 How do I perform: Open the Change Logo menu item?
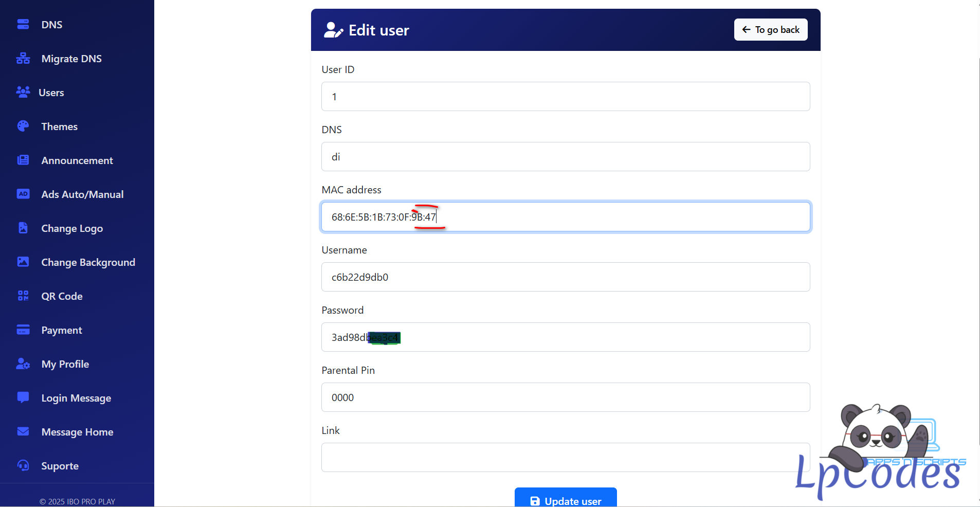pyautogui.click(x=72, y=228)
